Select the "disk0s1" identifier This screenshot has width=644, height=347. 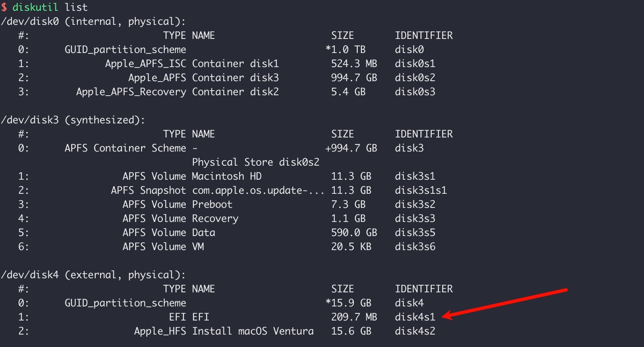pos(415,64)
